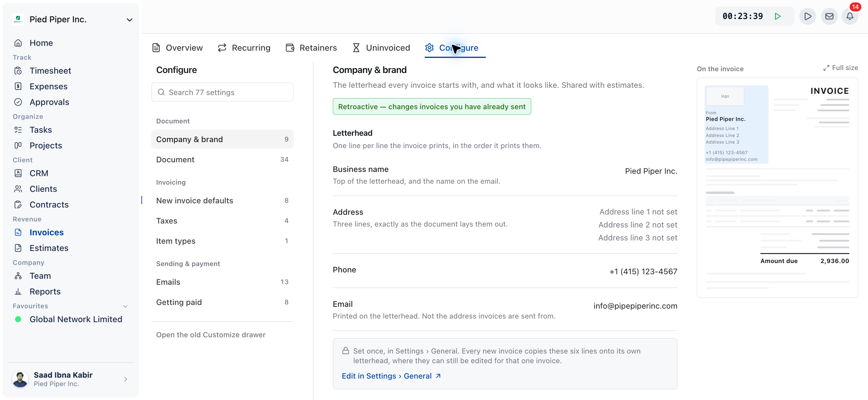
Task: Click the Pied Piper company logo
Action: coord(18,19)
